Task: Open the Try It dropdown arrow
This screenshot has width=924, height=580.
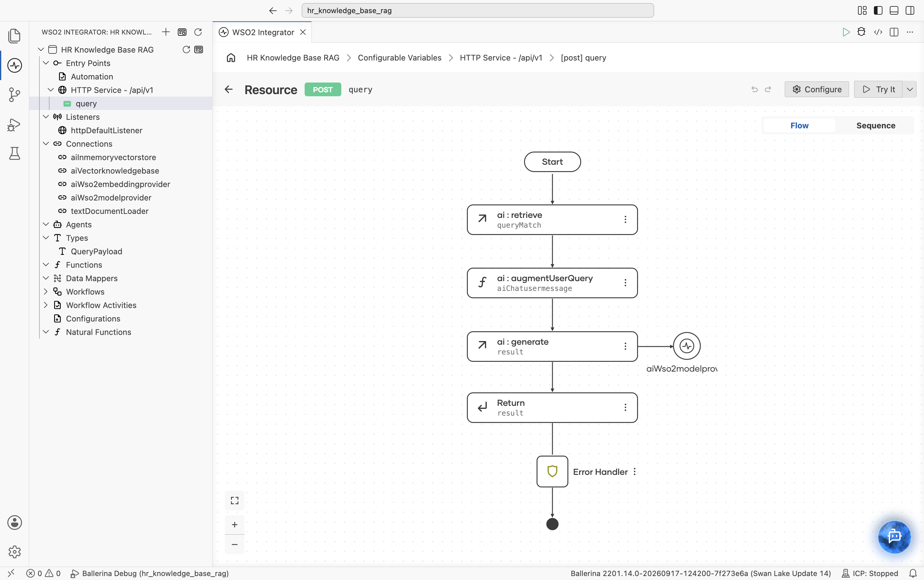Action: [x=910, y=89]
